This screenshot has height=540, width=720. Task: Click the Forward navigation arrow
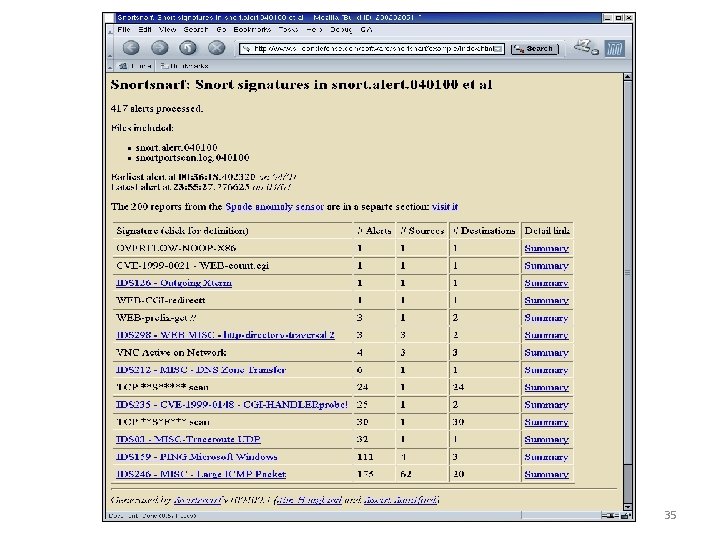(160, 48)
